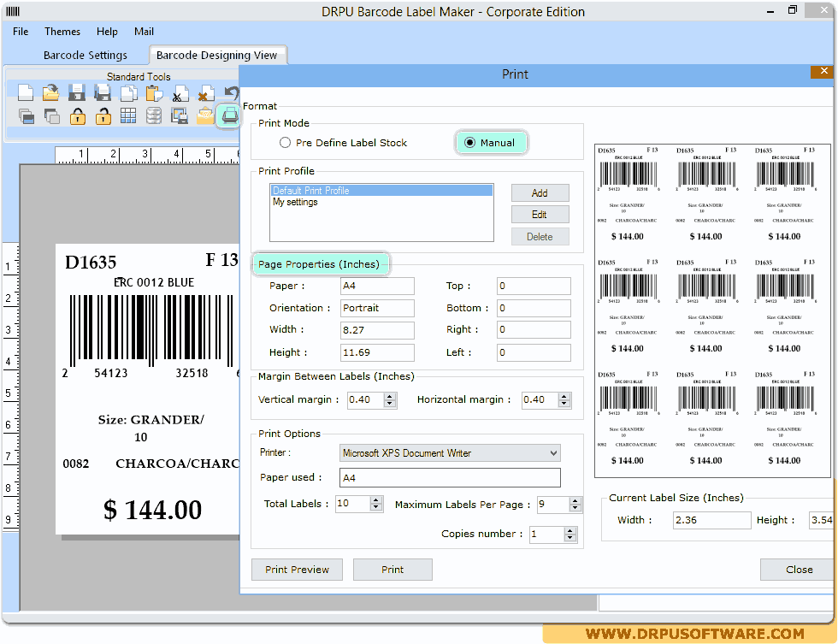
Task: Click the $ 144.00 price on design canvas
Action: (x=152, y=510)
